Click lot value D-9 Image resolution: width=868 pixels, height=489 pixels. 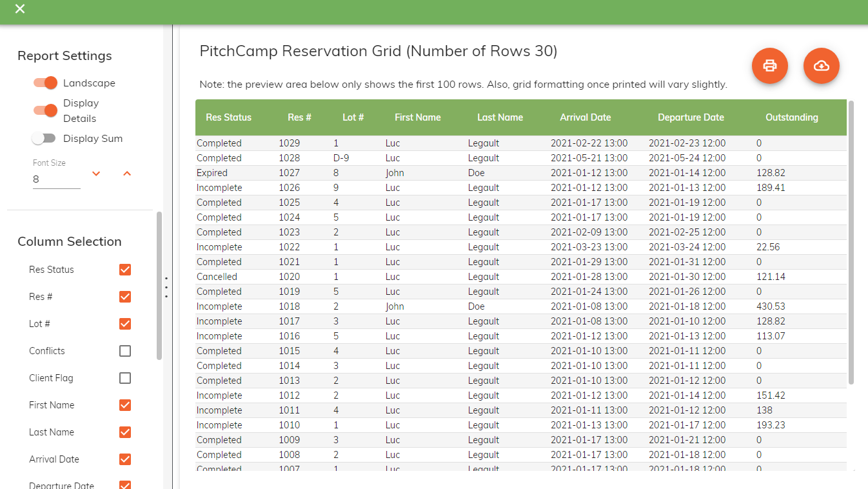click(342, 158)
